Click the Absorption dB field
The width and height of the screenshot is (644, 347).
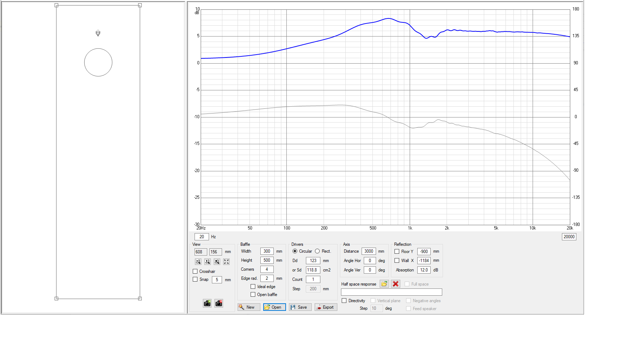coord(424,270)
